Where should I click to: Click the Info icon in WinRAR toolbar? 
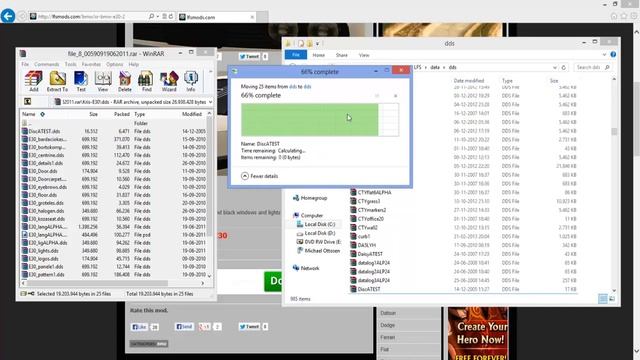click(x=191, y=81)
